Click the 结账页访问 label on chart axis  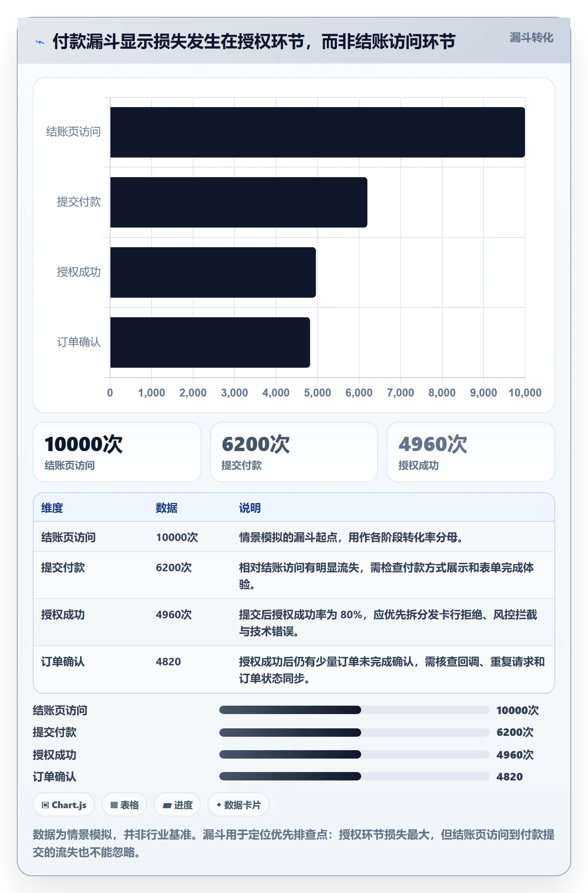(73, 132)
